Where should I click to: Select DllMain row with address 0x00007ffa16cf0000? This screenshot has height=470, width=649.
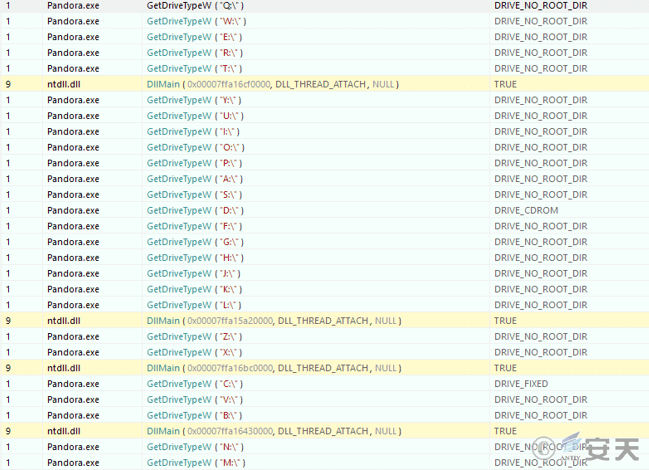click(273, 85)
